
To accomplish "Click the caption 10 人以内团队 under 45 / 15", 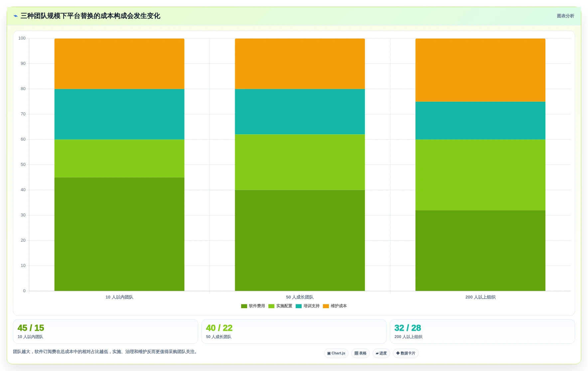I will click(x=30, y=337).
